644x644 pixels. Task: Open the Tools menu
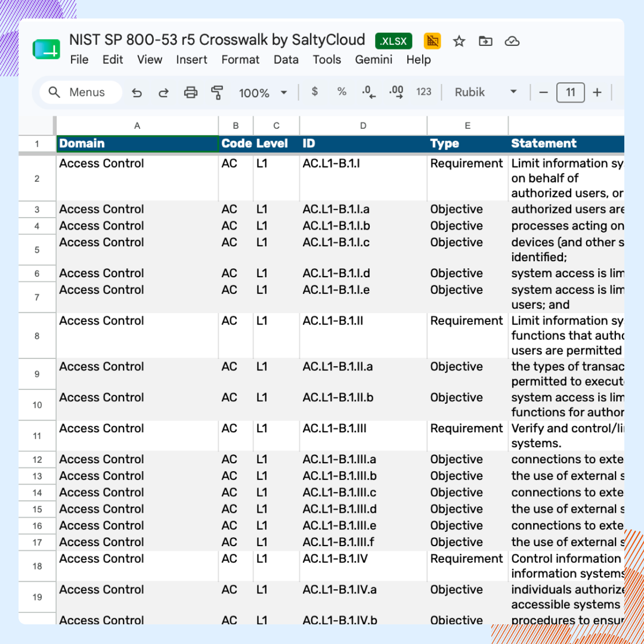(327, 60)
